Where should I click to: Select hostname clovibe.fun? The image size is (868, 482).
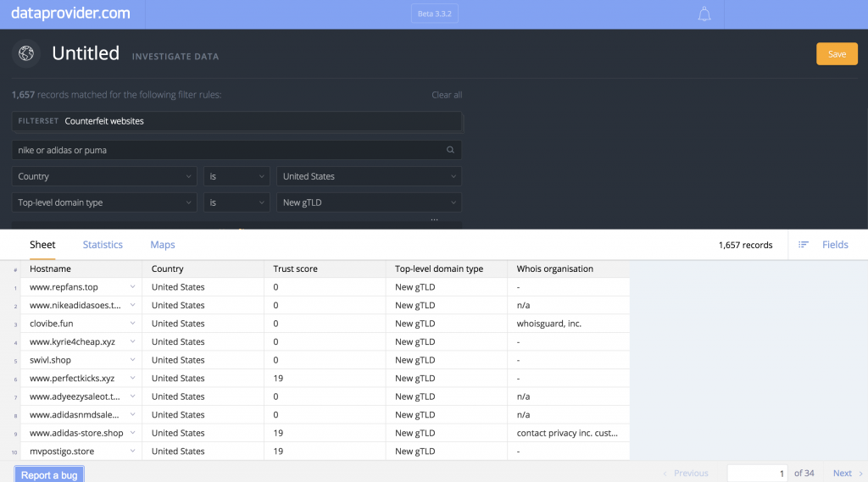(x=52, y=324)
